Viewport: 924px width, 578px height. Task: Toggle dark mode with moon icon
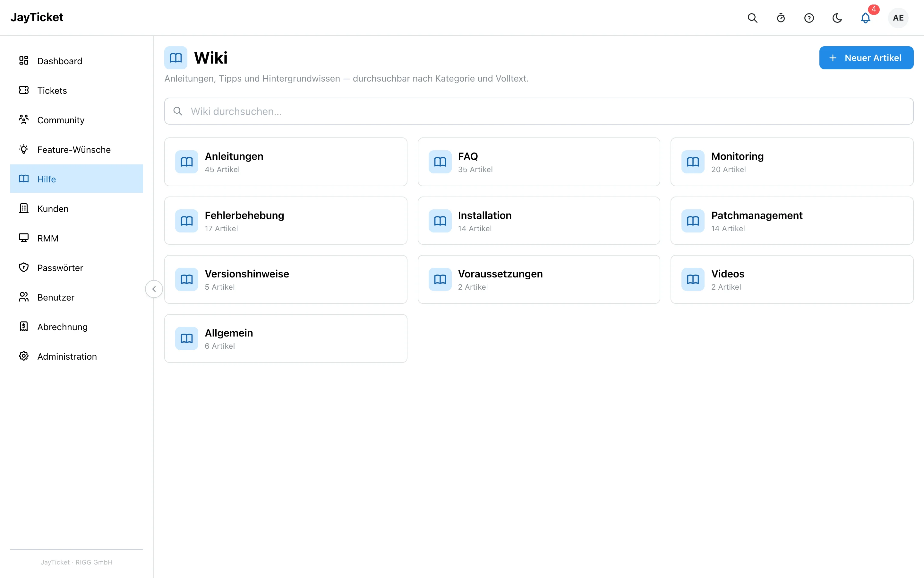pyautogui.click(x=837, y=18)
